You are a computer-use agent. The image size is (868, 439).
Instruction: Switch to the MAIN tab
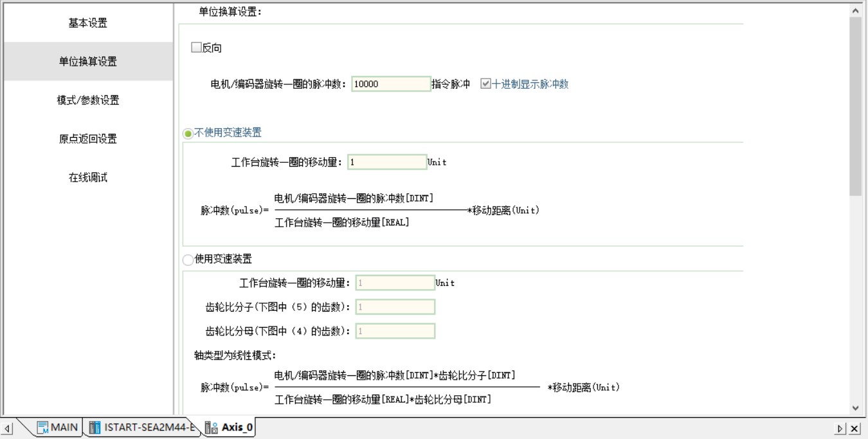click(64, 427)
